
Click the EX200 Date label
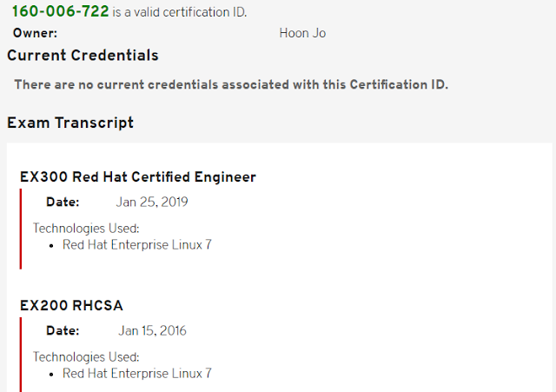pyautogui.click(x=63, y=330)
